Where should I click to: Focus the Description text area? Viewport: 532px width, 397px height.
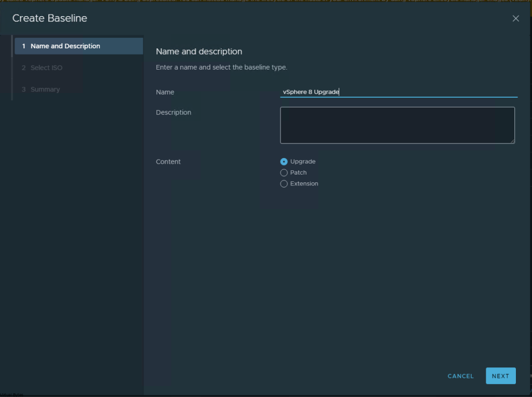397,125
